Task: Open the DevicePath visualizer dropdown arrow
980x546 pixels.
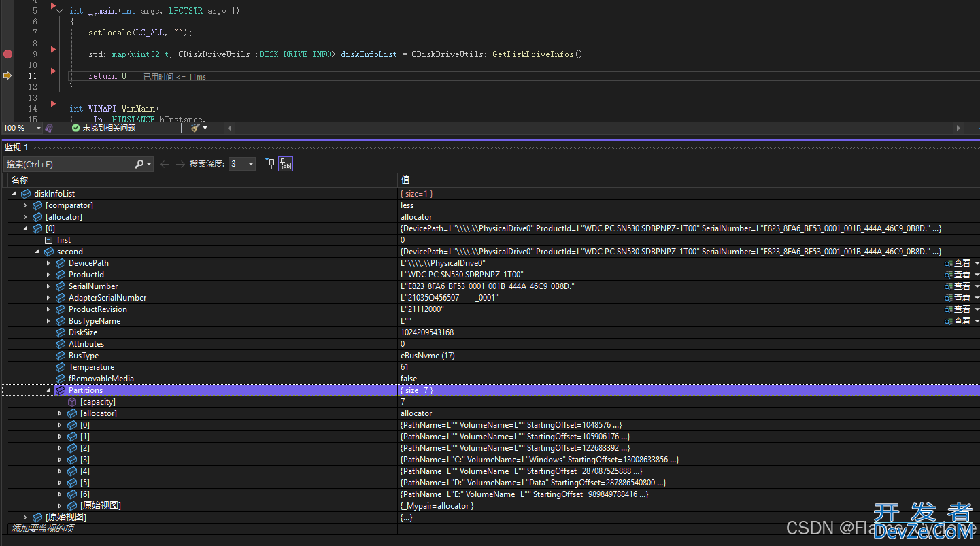Action: [x=977, y=263]
